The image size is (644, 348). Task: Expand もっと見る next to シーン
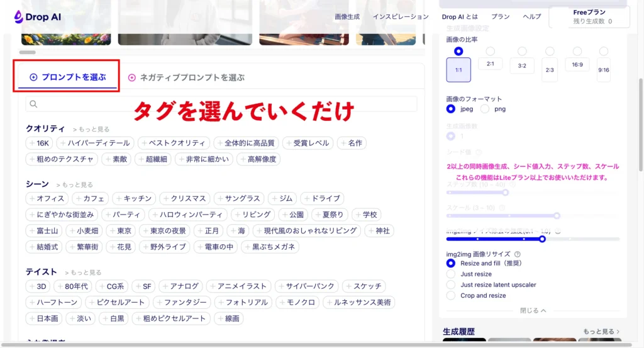(75, 185)
